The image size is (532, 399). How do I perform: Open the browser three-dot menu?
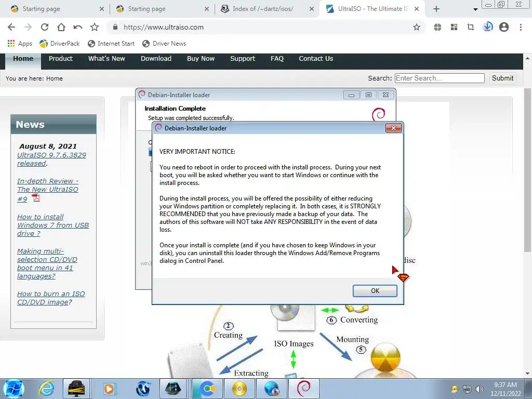(521, 27)
